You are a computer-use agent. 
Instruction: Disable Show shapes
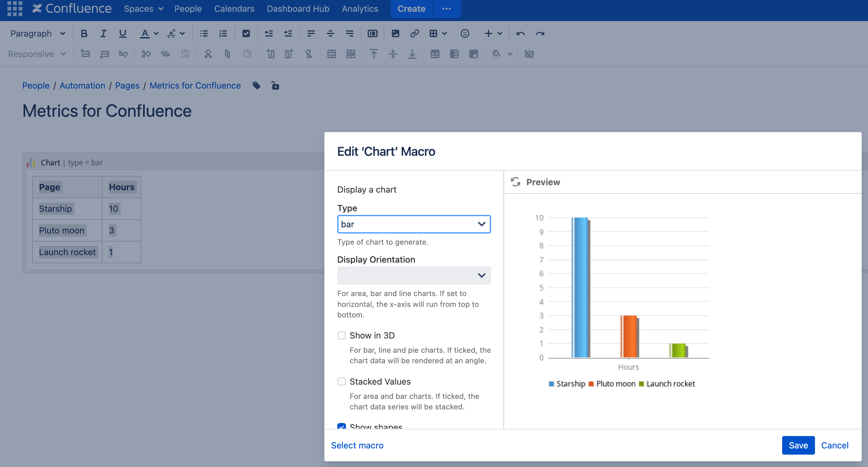tap(341, 427)
